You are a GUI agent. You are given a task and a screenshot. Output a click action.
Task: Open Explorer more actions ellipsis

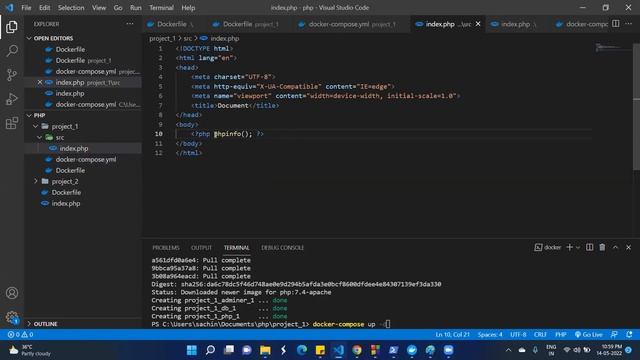coord(130,24)
